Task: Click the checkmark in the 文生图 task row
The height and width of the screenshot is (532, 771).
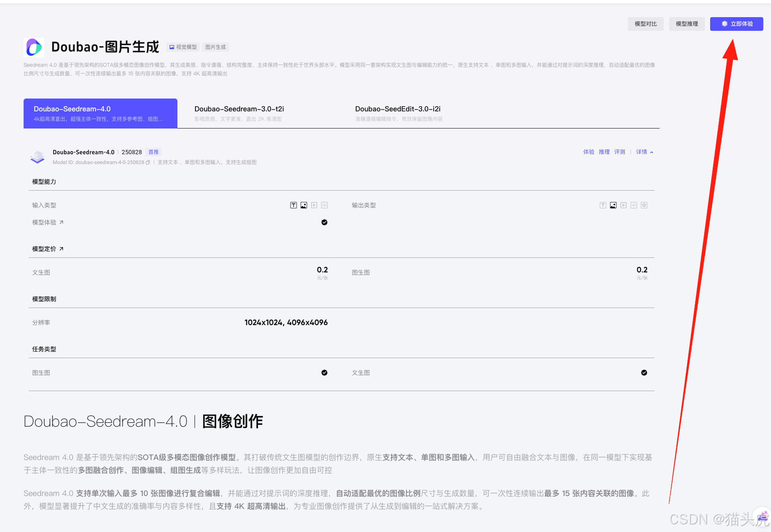Action: (x=644, y=373)
